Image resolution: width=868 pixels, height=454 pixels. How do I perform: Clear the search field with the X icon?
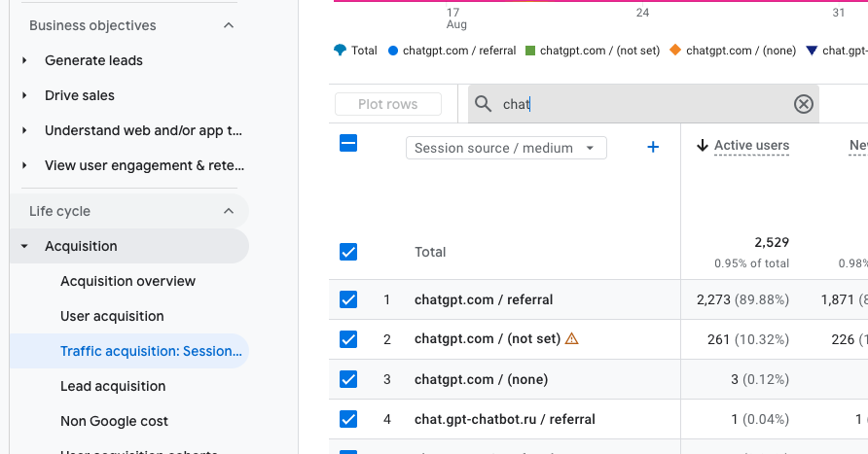(803, 104)
